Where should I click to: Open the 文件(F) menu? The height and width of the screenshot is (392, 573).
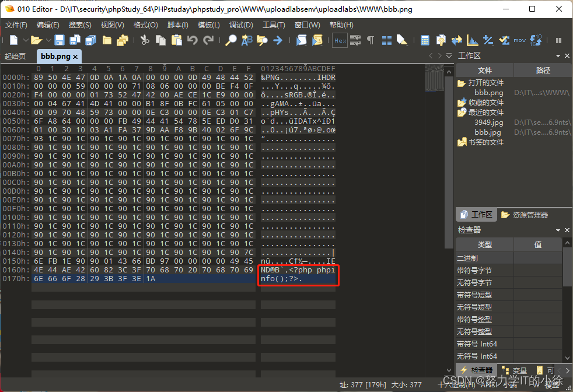pos(16,25)
